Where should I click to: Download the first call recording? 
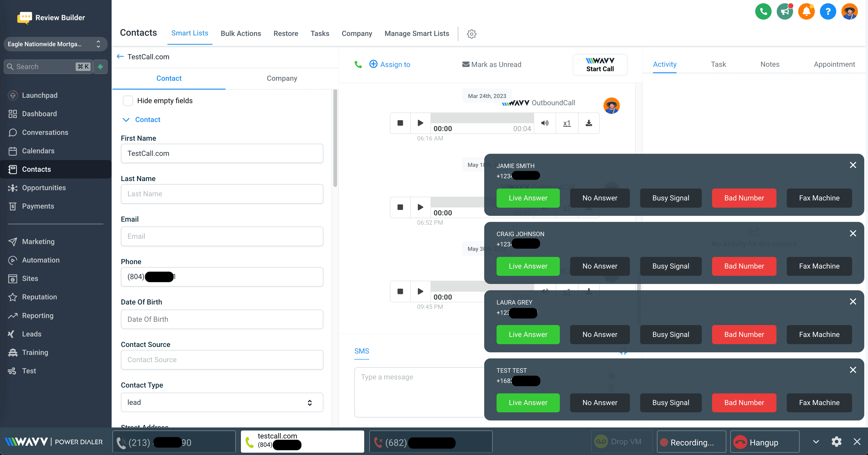coord(588,123)
